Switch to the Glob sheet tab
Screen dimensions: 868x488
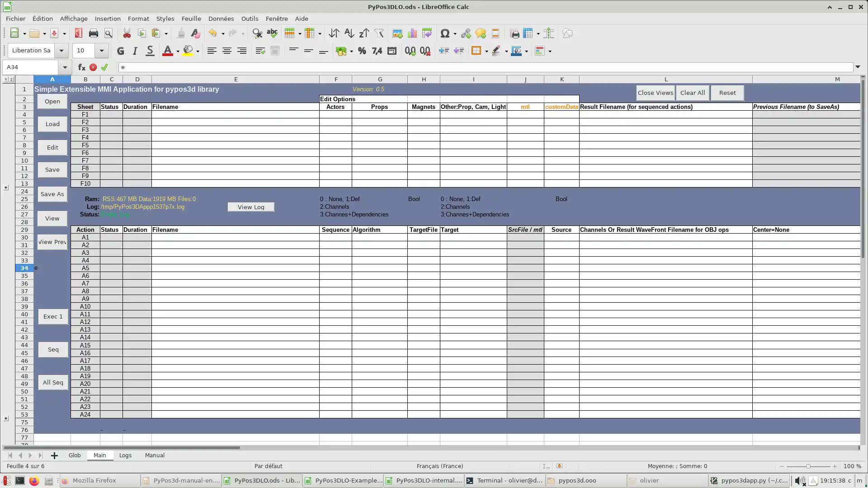coord(75,455)
